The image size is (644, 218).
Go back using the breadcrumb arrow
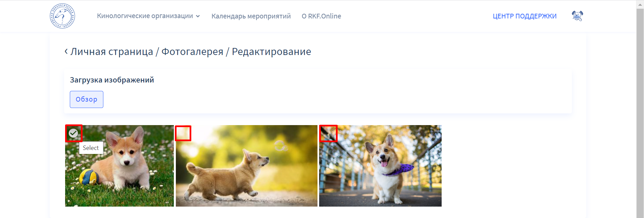[66, 51]
